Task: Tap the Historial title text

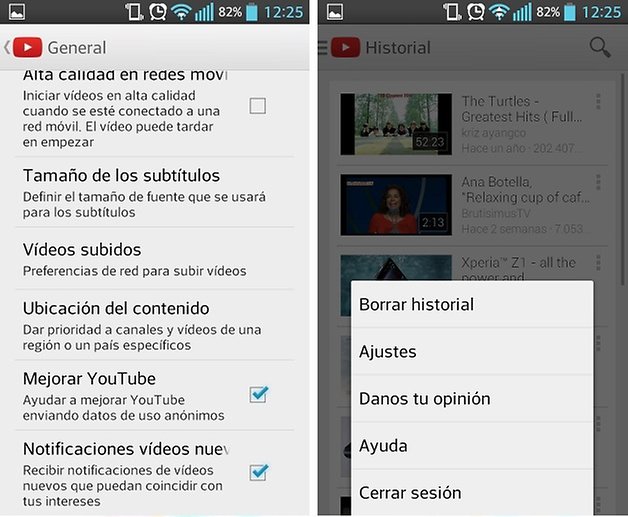Action: 398,48
